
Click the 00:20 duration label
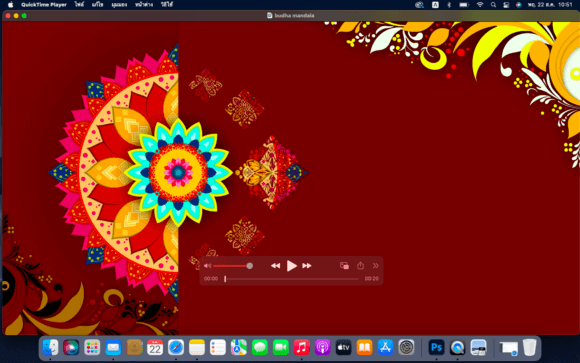(371, 279)
